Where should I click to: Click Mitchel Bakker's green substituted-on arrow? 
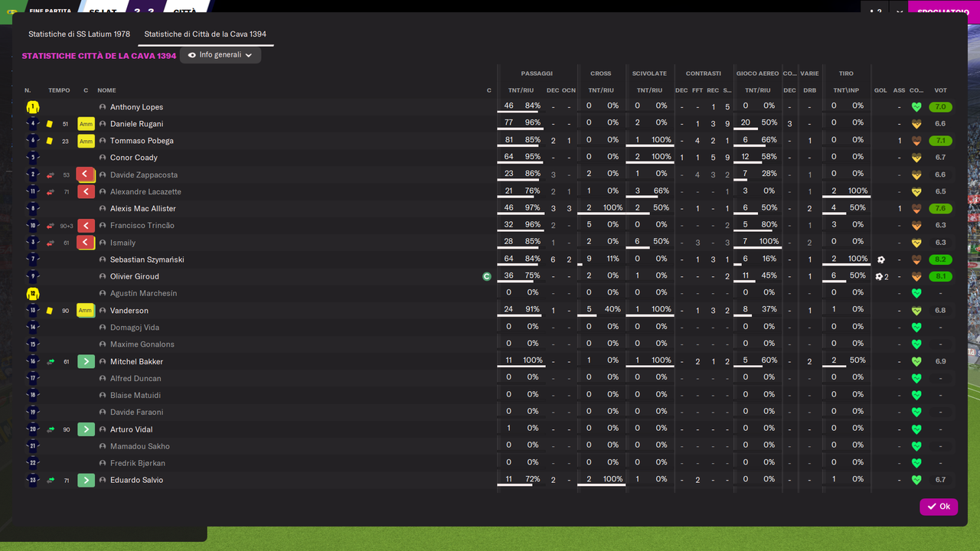pos(86,361)
